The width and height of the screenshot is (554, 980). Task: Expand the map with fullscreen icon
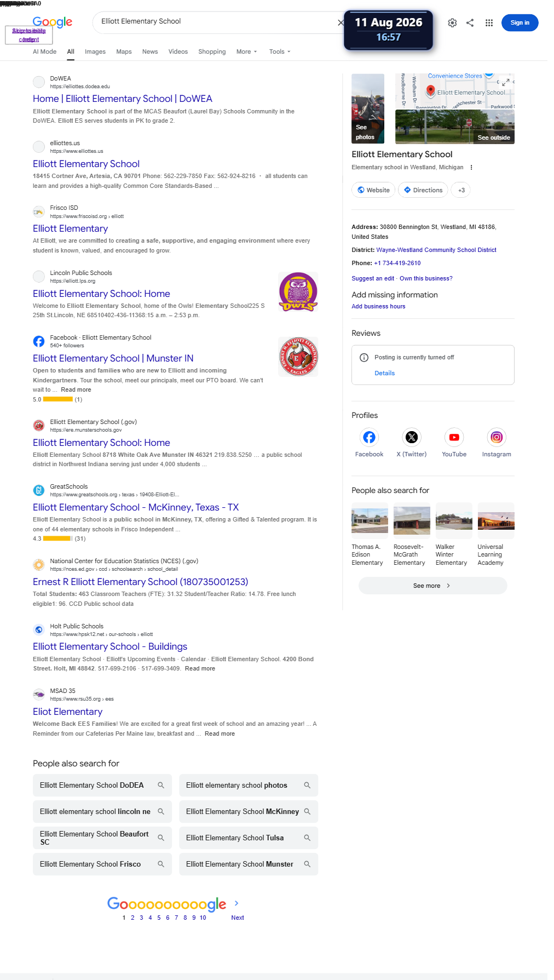tap(506, 83)
